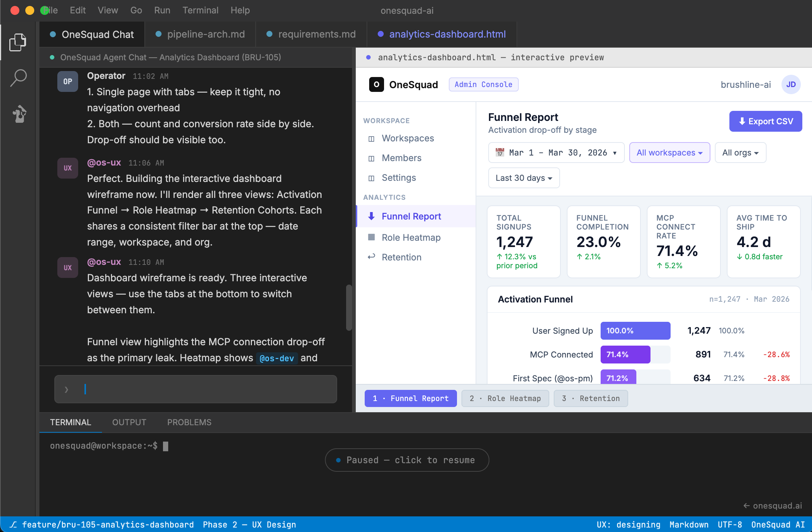Screen dimensions: 812x532
Task: Click the calendar icon in the date range filter
Action: pyautogui.click(x=499, y=152)
